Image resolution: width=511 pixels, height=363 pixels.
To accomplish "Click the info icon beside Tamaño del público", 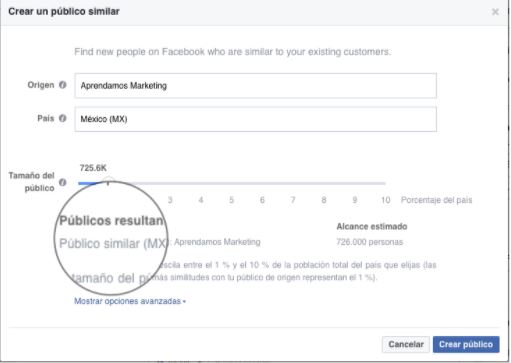I will [63, 182].
